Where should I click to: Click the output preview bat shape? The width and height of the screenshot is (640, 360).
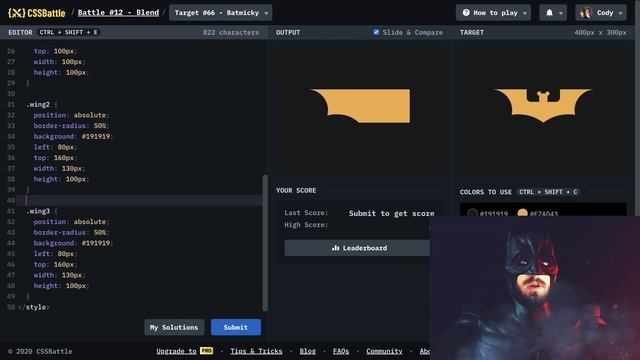360,106
